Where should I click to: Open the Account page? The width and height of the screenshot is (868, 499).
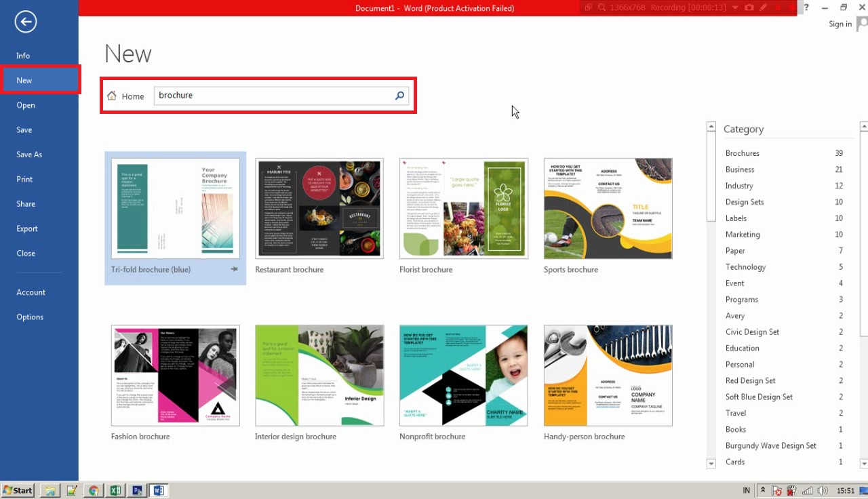click(31, 292)
